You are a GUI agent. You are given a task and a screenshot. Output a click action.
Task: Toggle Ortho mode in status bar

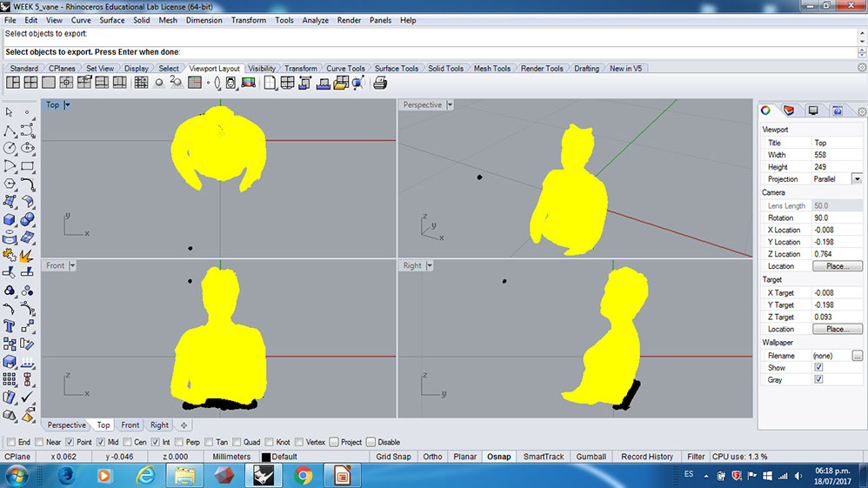tap(432, 457)
